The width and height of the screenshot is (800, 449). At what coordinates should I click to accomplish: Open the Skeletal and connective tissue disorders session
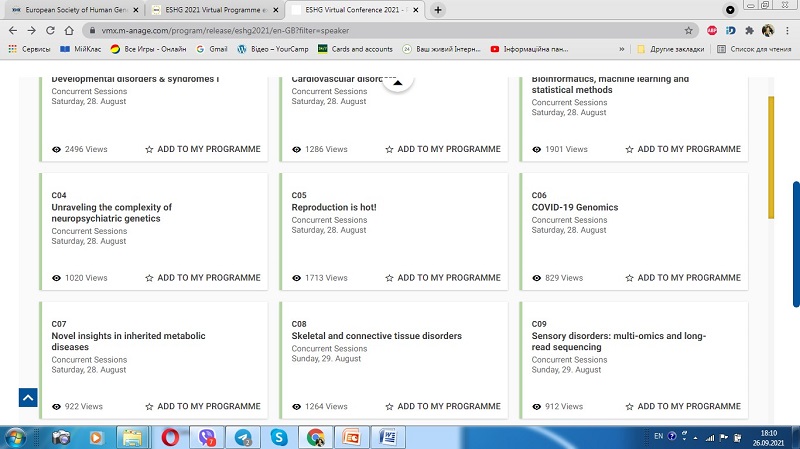click(376, 336)
